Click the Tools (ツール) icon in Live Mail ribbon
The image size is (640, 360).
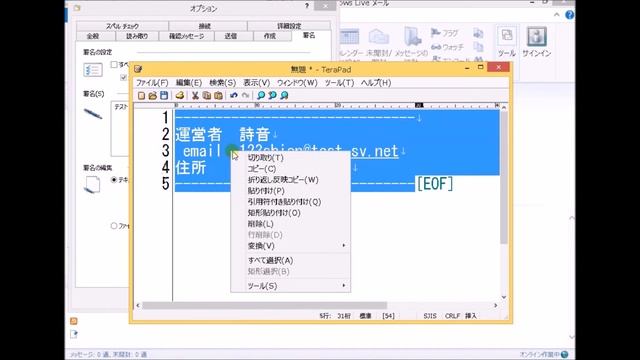(507, 37)
